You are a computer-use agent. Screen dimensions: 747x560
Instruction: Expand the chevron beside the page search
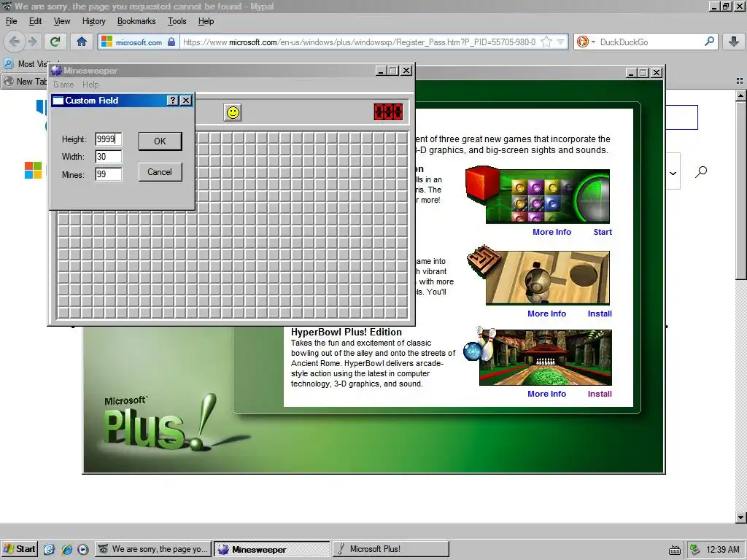(x=673, y=173)
